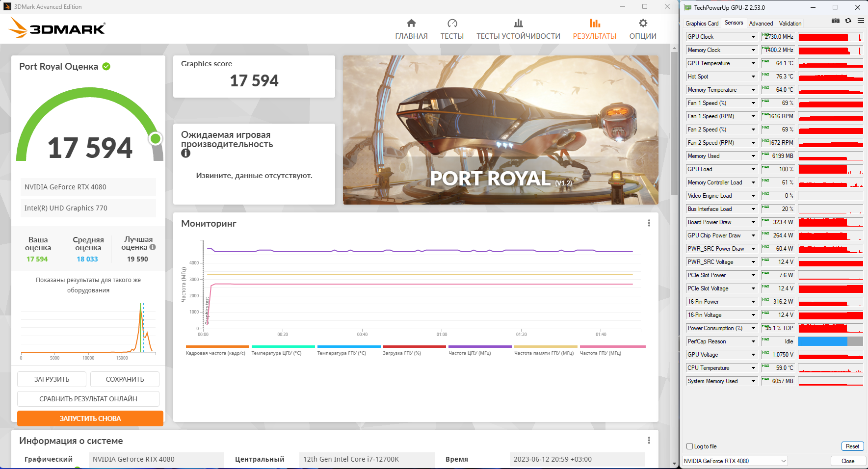This screenshot has width=868, height=469.
Task: Open the Board Power Draw dropdown
Action: click(753, 222)
